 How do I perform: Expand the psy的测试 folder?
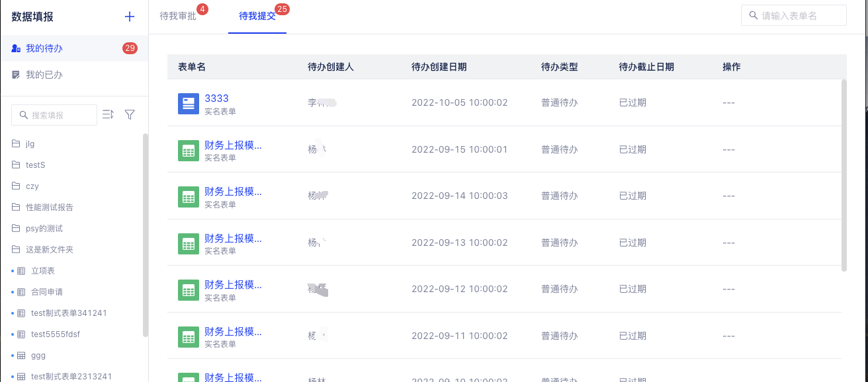tap(44, 229)
